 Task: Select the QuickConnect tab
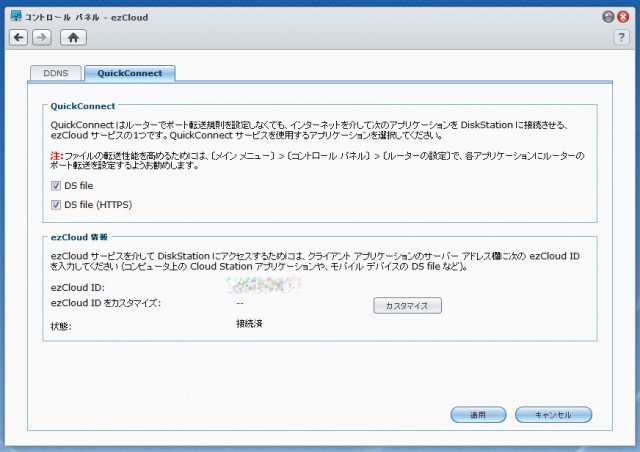(130, 73)
